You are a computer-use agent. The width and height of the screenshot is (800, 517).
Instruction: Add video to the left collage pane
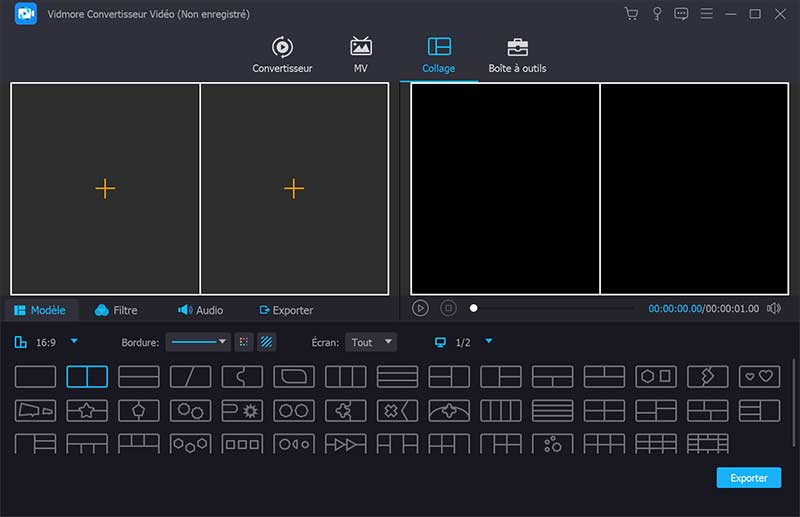point(105,188)
